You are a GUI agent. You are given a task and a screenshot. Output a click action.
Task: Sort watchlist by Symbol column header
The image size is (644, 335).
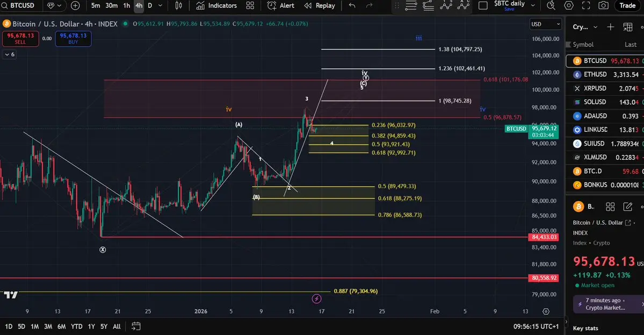[x=583, y=45]
